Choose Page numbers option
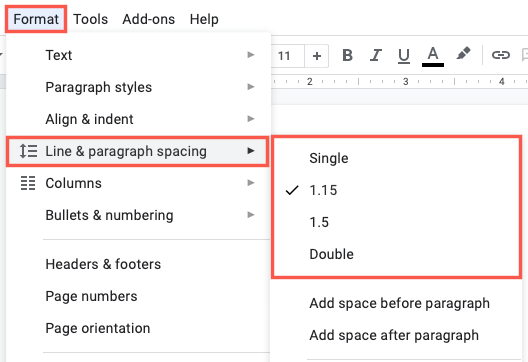Screen dimensions: 528x362 (x=138, y=296)
